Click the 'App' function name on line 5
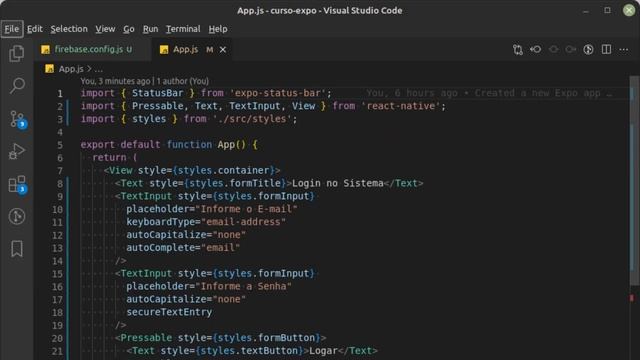 (226, 144)
